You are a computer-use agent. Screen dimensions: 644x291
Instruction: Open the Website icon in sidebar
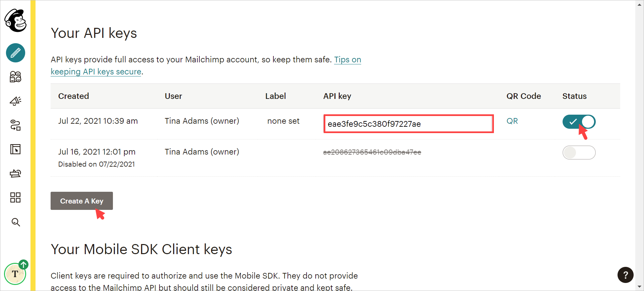pos(15,149)
